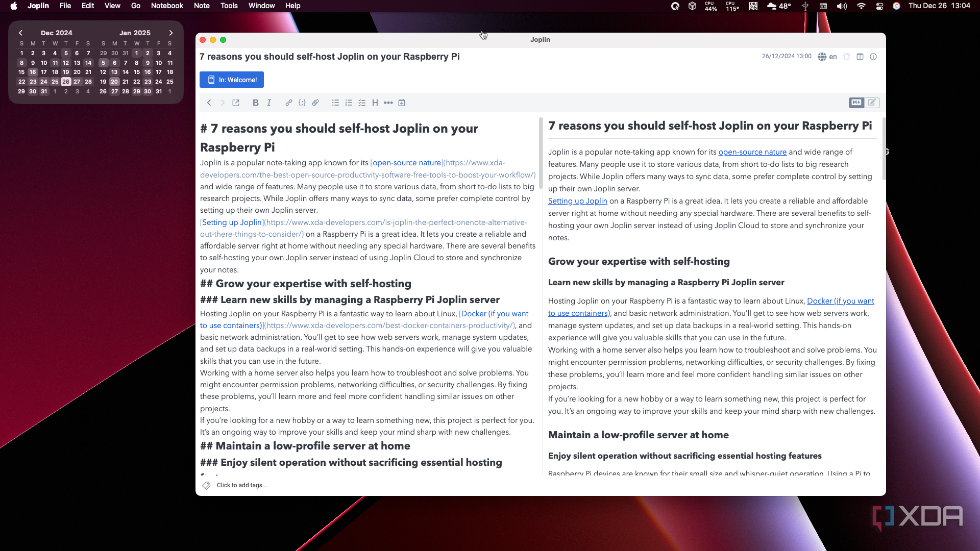Insert a numbered list
The height and width of the screenshot is (551, 980).
[349, 103]
